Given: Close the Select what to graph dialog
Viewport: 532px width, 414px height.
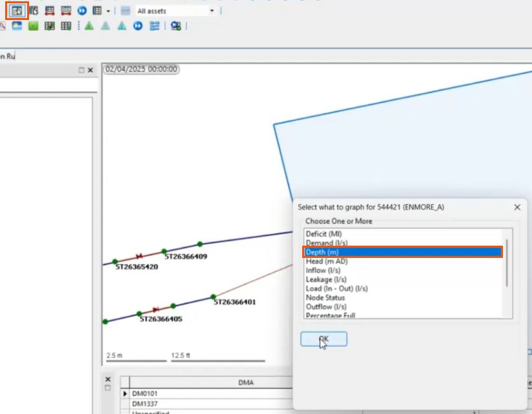Looking at the screenshot, I should [517, 207].
